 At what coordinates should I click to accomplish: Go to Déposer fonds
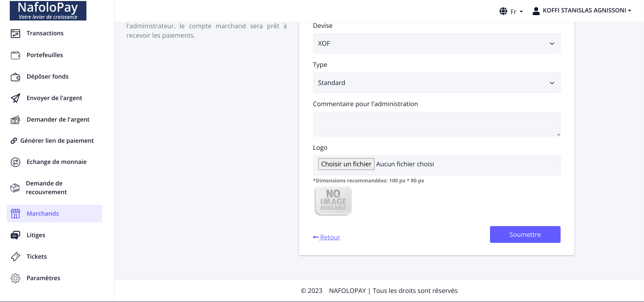coord(47,77)
